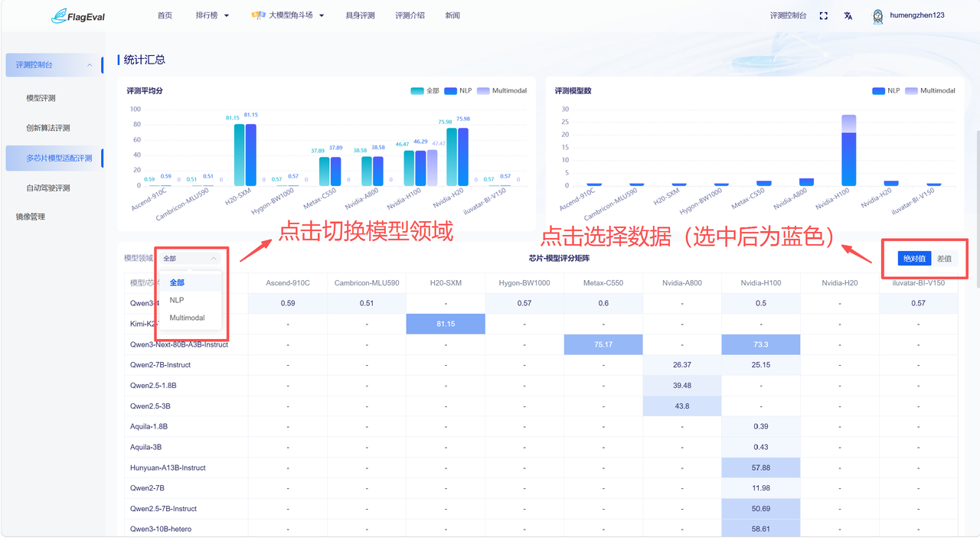This screenshot has width=980, height=538.
Task: Open the humengzhen123 account menu
Action: point(917,15)
